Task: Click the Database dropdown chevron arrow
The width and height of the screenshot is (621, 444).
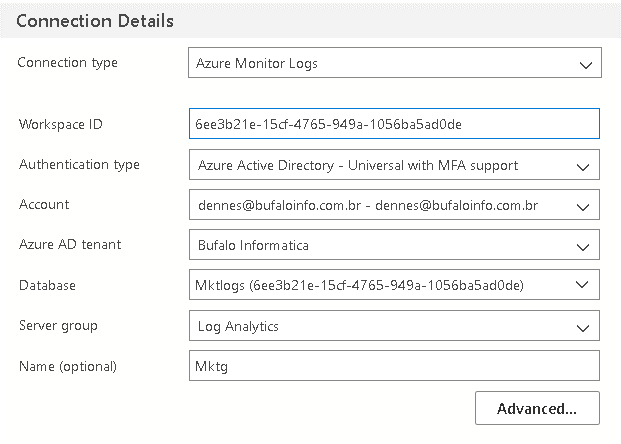Action: tap(582, 284)
